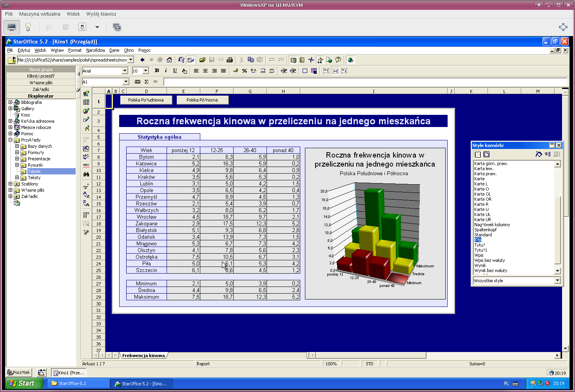The height and width of the screenshot is (392, 575).
Task: Toggle Auto spellcheck red-wave ABC icon
Action: coord(86,165)
